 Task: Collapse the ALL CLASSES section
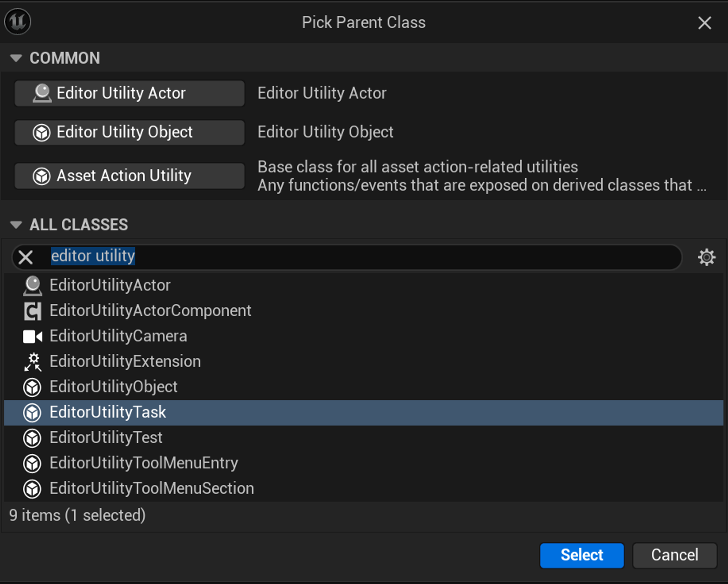point(16,225)
